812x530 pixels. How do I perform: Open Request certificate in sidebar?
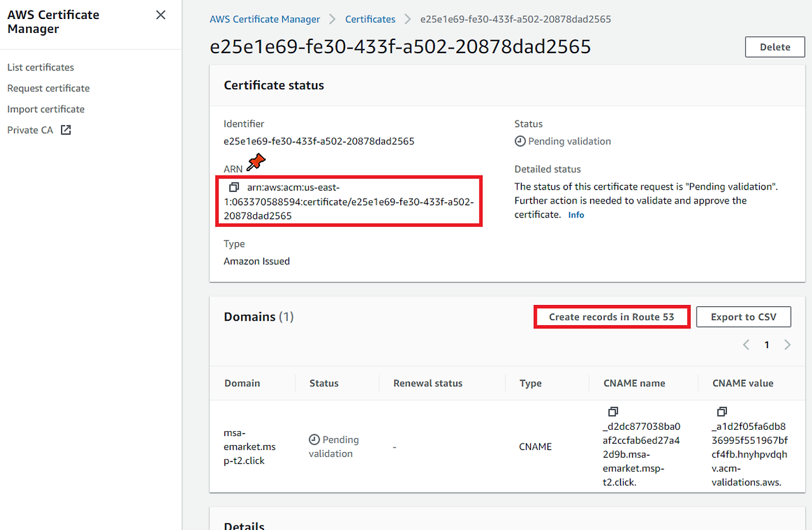pyautogui.click(x=48, y=88)
